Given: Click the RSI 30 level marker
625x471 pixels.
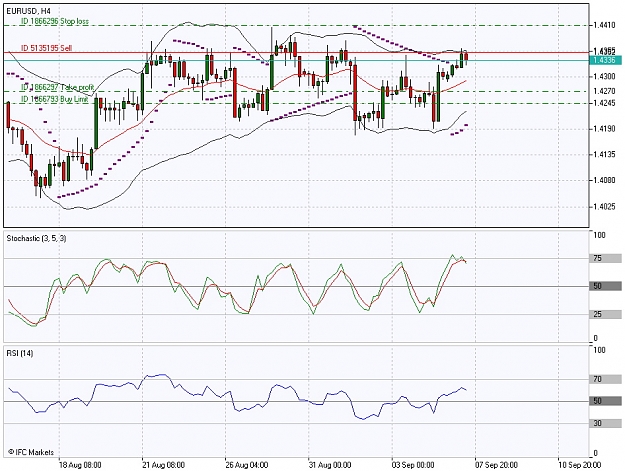Looking at the screenshot, I should (605, 423).
